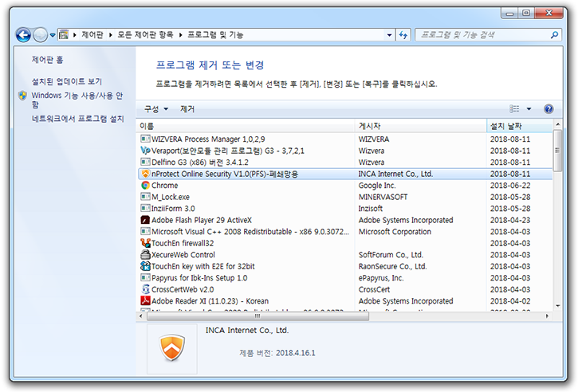Click the search magnifier icon

coord(554,35)
